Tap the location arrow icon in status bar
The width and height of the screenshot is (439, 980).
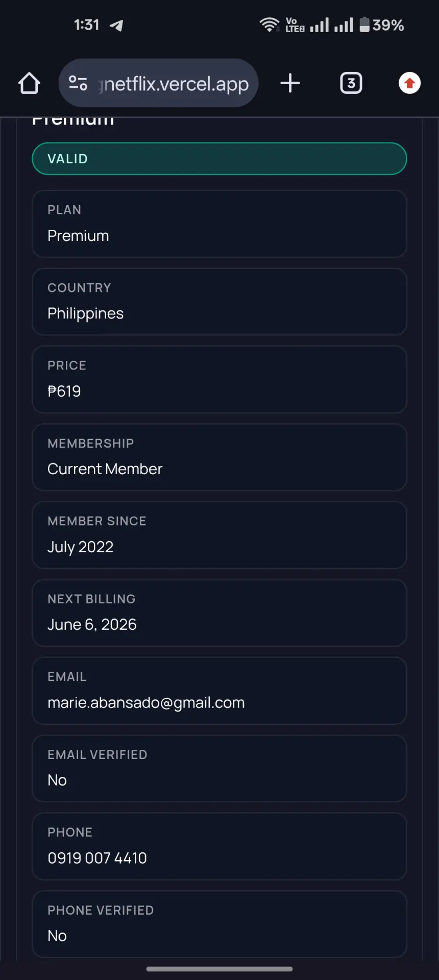click(116, 25)
